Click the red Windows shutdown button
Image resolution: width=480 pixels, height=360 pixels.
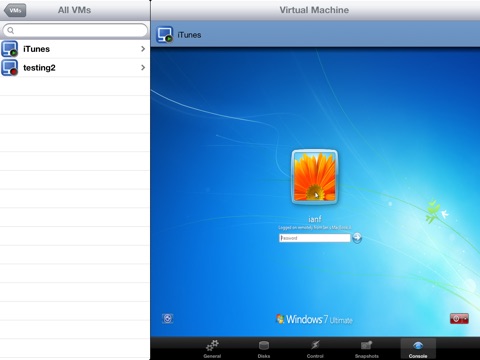(459, 319)
